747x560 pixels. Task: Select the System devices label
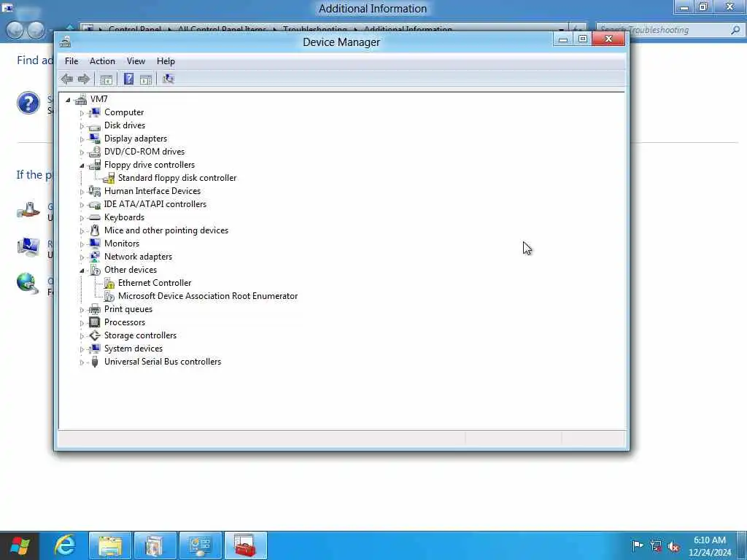[x=133, y=349]
